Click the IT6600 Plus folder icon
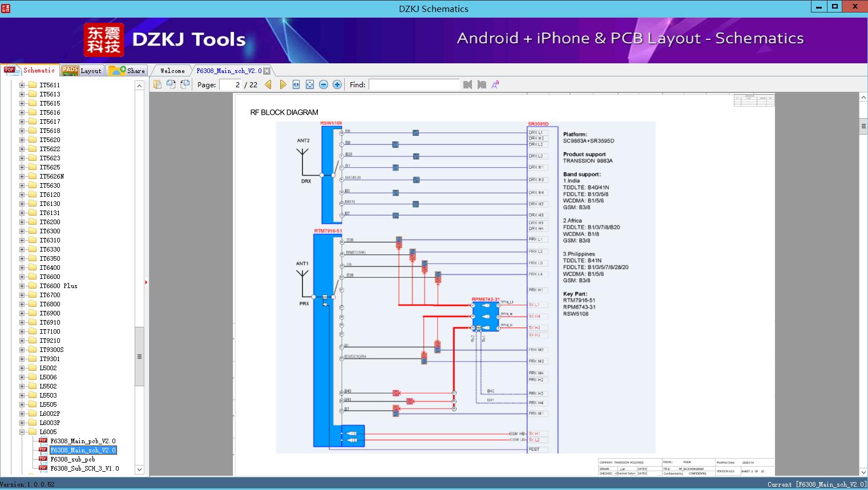 pyautogui.click(x=33, y=286)
